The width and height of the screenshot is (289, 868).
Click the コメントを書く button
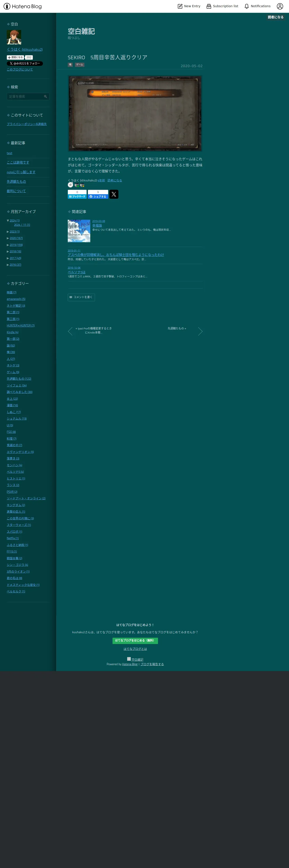click(x=81, y=297)
